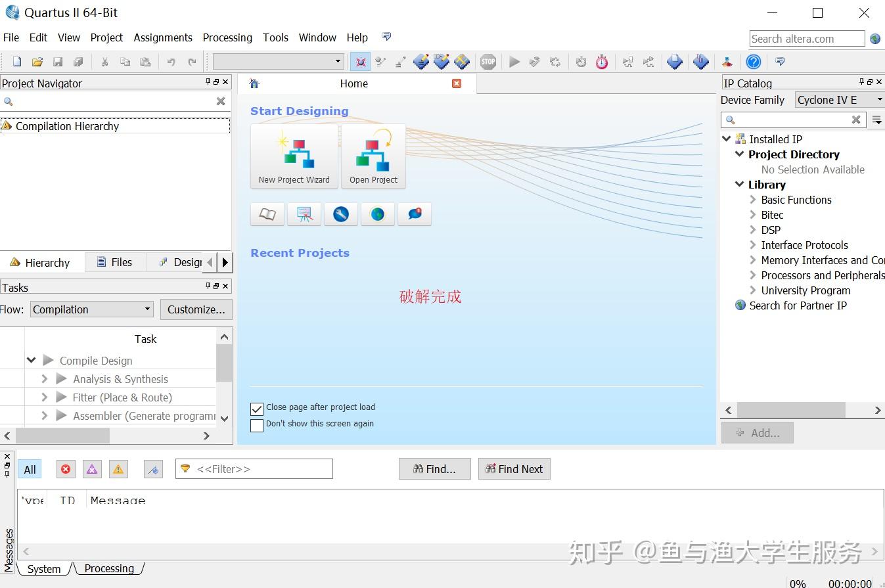Open the Device Family dropdown showing Cyclone IV E
Screen dimensions: 885x588
coord(839,100)
